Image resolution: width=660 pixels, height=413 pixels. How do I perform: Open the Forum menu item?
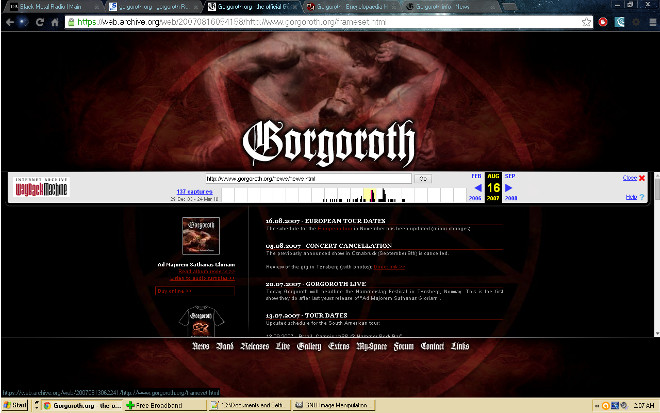click(x=404, y=346)
